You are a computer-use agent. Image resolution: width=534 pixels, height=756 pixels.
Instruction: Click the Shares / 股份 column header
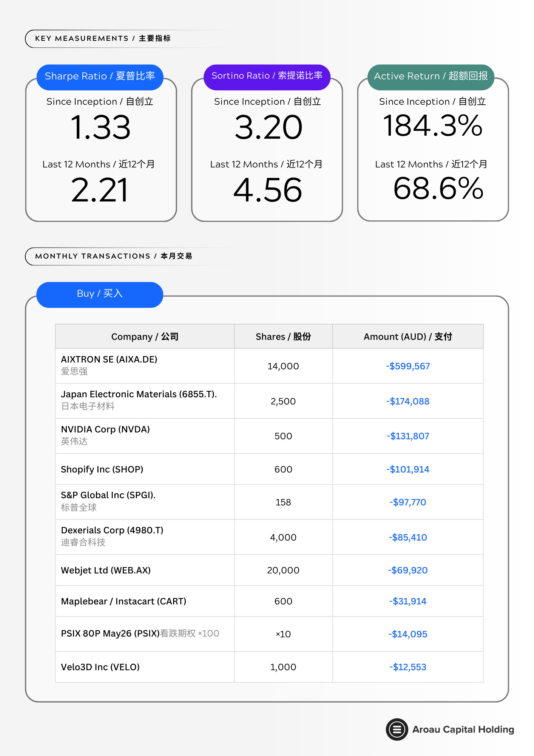283,336
